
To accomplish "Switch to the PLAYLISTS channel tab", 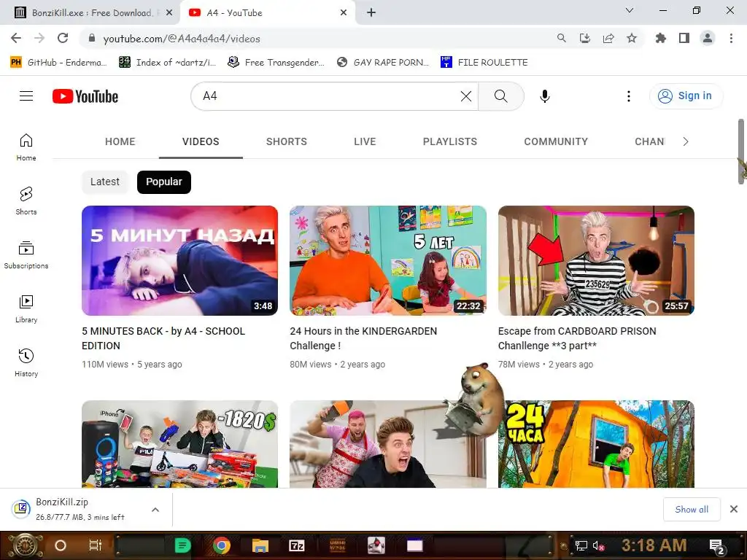I will [449, 141].
